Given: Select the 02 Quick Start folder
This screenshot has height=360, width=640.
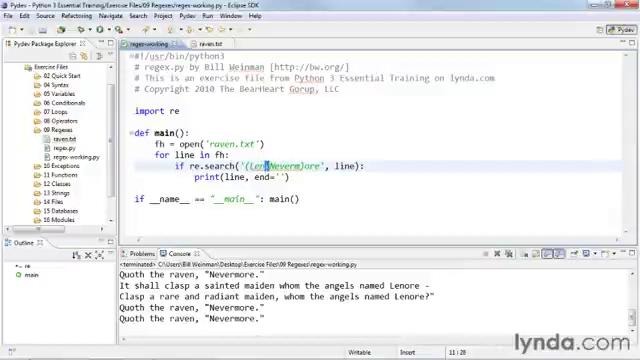Looking at the screenshot, I should tap(62, 76).
